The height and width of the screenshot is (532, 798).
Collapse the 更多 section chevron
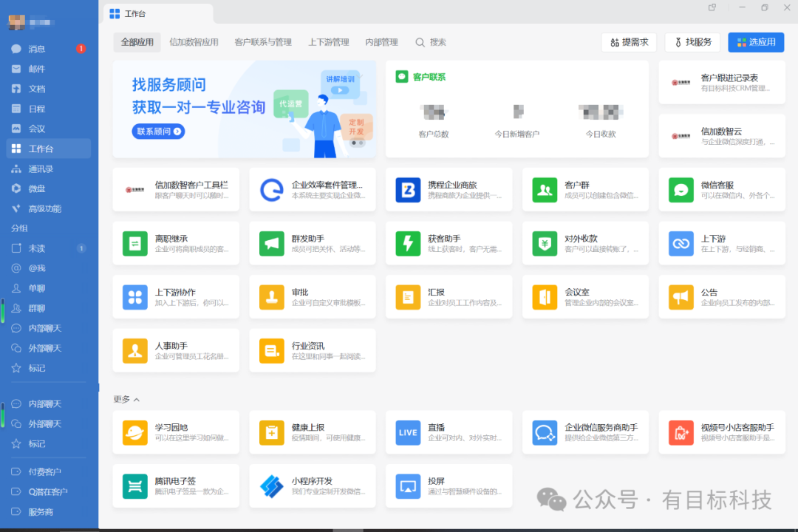(x=137, y=400)
